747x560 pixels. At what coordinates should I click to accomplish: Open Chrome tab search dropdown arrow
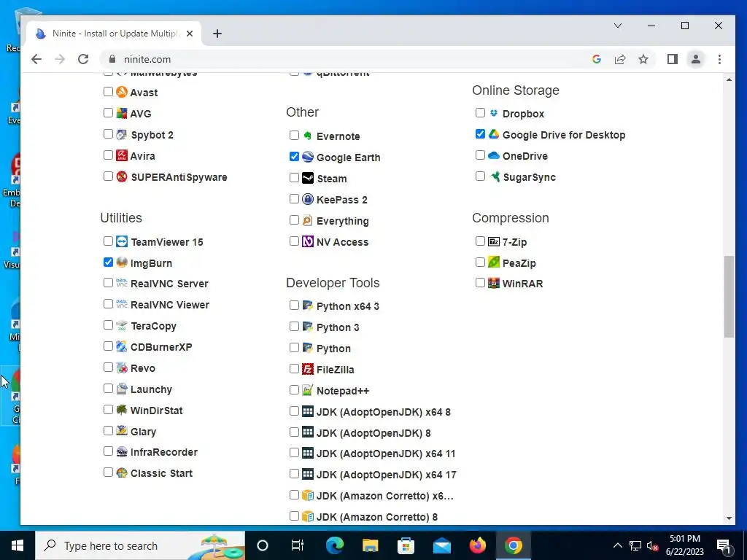tap(618, 26)
